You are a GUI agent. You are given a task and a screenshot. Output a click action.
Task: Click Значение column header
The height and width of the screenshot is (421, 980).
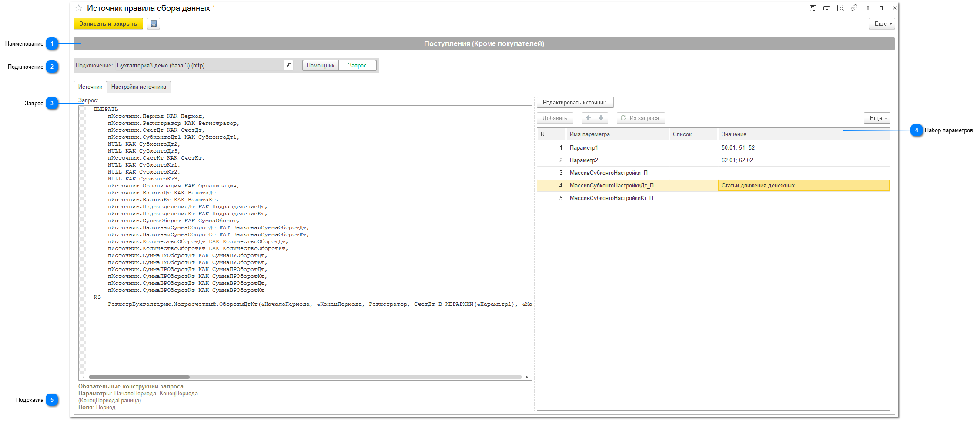coord(804,134)
